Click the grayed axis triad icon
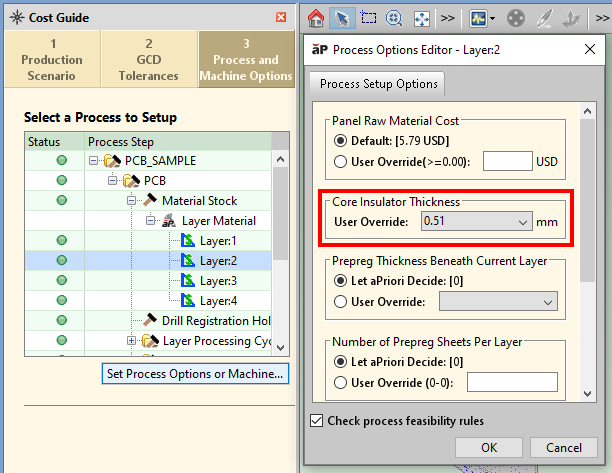This screenshot has height=473, width=612. [571, 18]
